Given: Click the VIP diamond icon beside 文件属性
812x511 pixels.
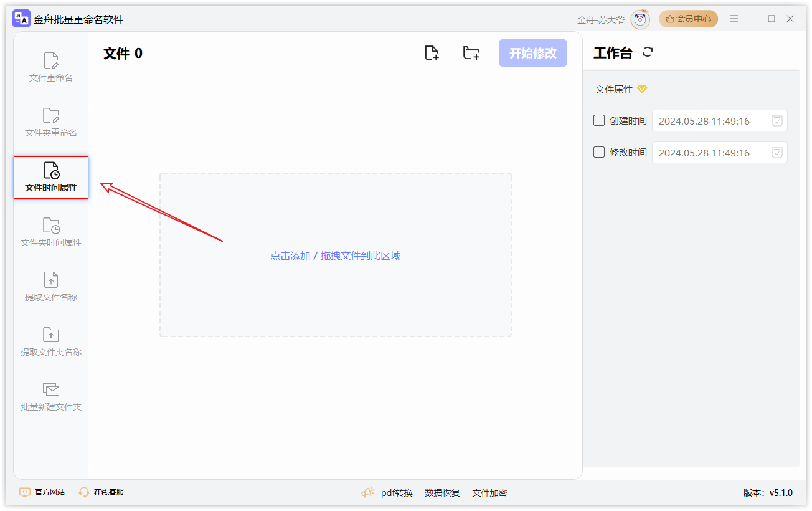Looking at the screenshot, I should tap(642, 89).
